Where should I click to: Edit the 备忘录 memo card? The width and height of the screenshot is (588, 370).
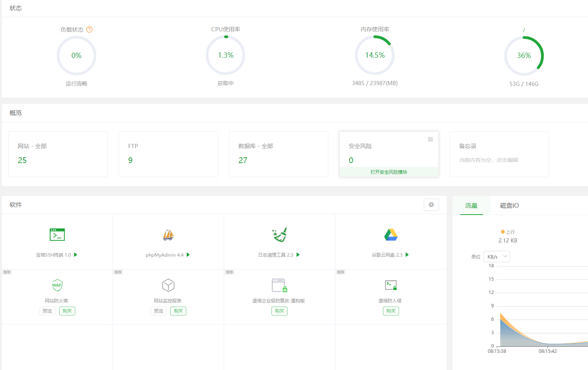point(499,154)
